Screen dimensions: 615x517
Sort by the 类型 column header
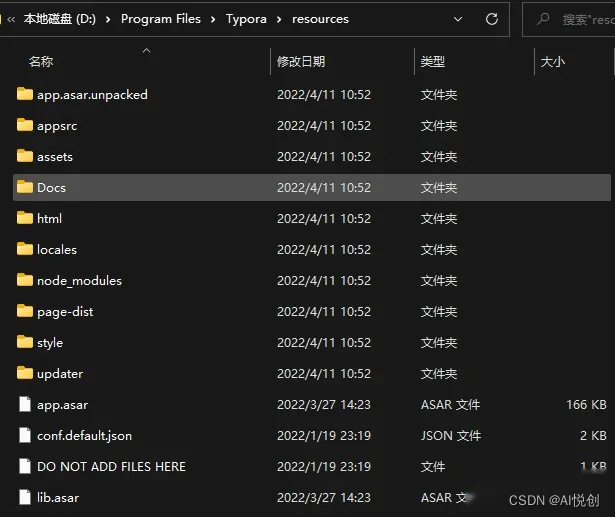click(433, 62)
